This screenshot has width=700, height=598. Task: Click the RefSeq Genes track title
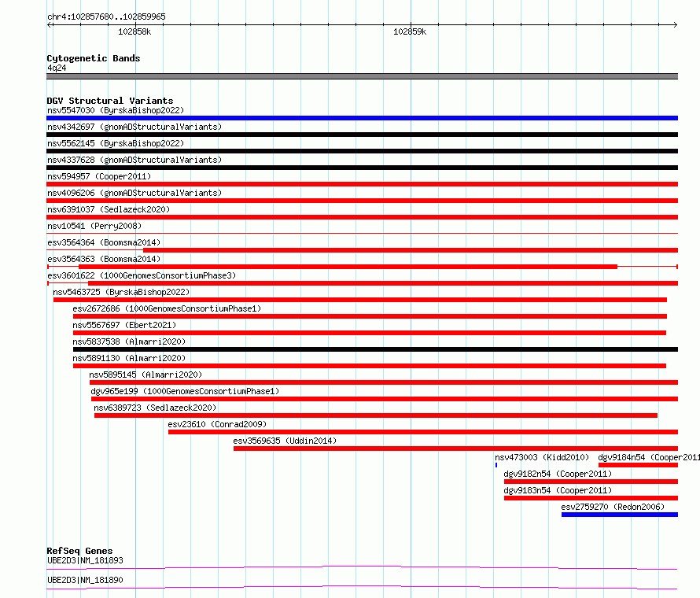(79, 551)
